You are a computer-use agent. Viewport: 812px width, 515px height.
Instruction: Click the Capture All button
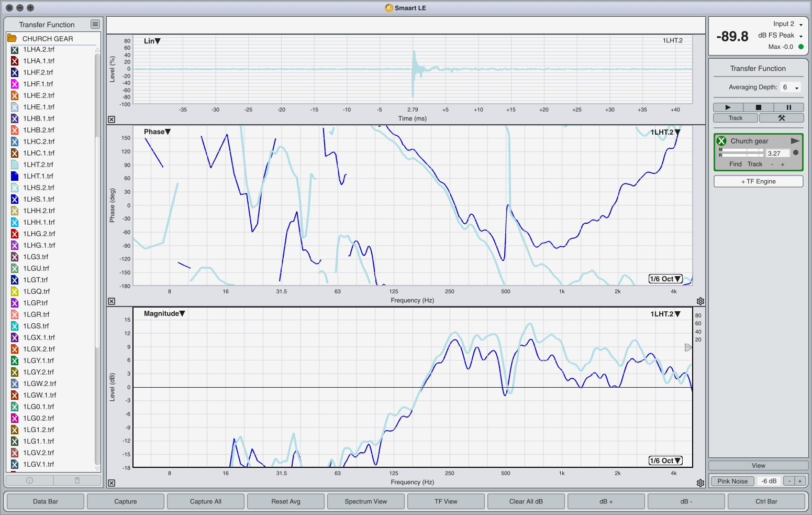tap(206, 501)
